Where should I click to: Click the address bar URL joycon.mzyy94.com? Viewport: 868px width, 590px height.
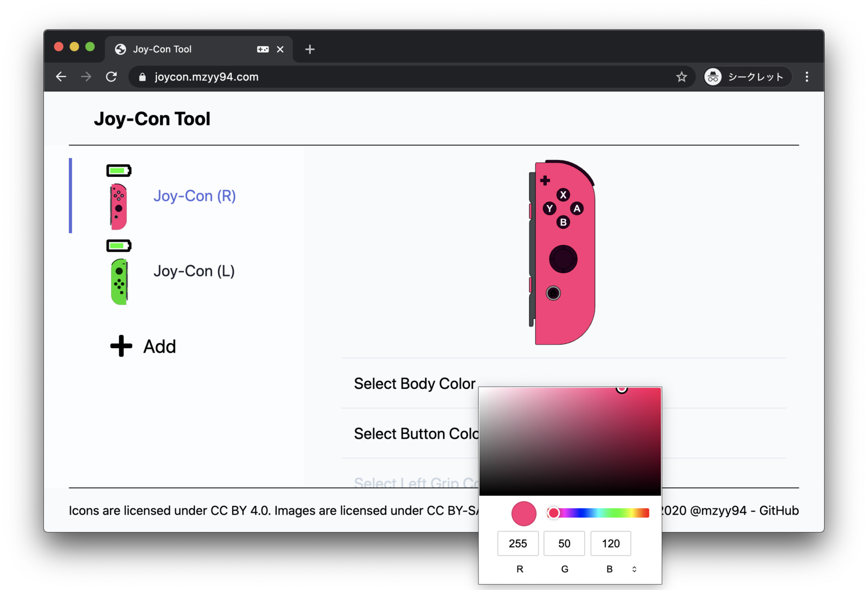[206, 77]
